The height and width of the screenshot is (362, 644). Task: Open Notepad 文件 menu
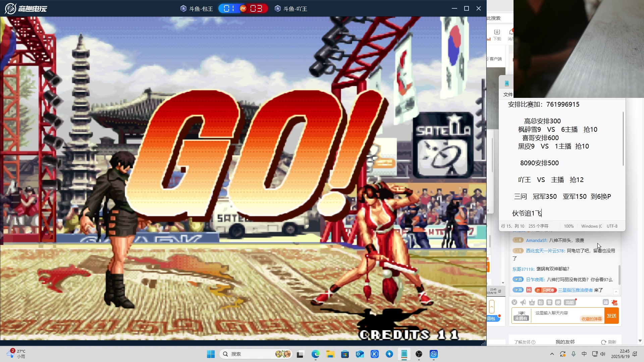[508, 95]
